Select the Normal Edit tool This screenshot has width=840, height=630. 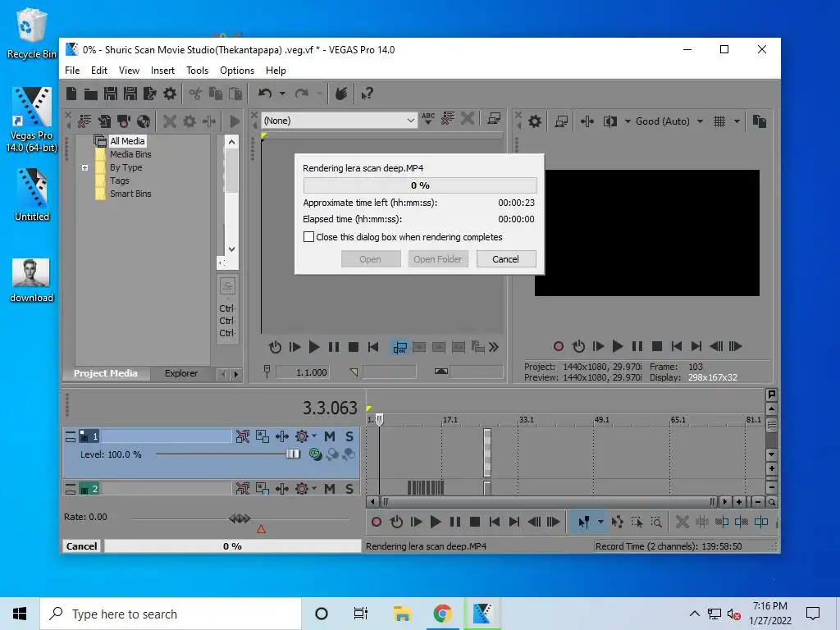point(583,522)
